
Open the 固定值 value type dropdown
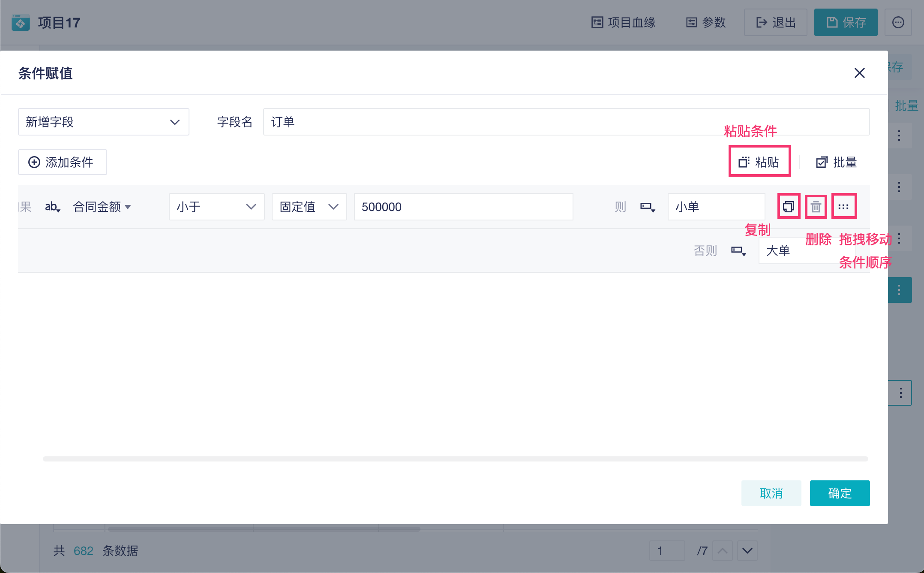309,207
